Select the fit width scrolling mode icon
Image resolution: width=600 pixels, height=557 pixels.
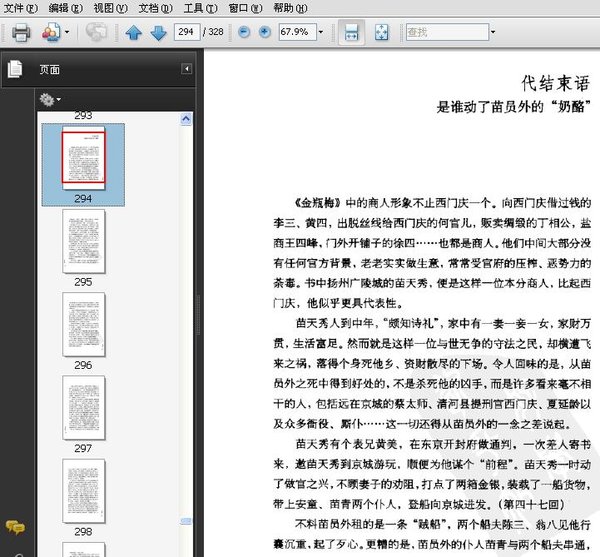click(351, 33)
